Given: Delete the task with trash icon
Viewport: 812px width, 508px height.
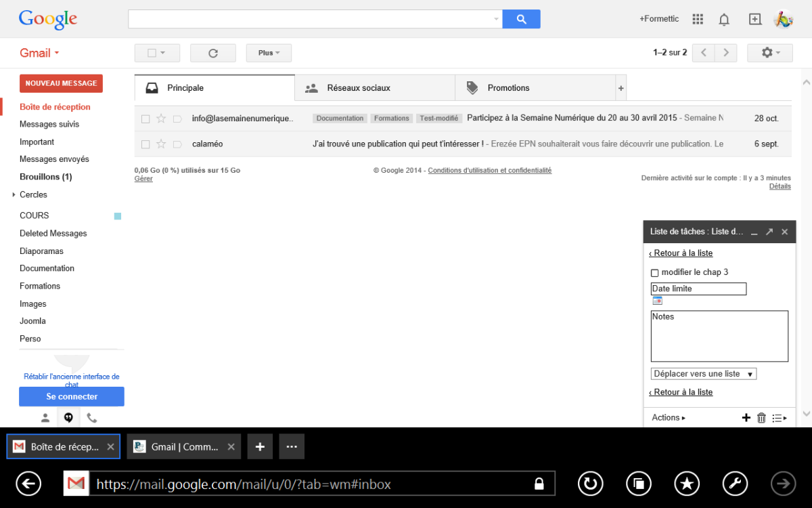Looking at the screenshot, I should (x=761, y=418).
